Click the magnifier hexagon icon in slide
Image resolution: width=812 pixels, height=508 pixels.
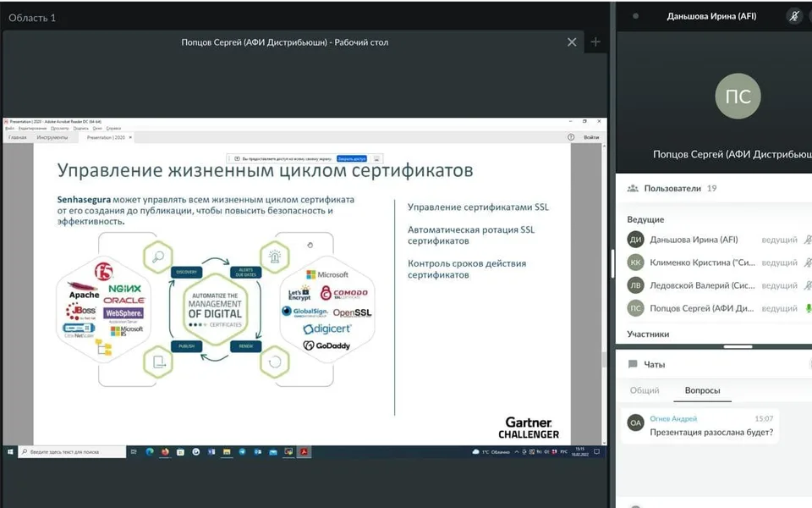tap(158, 257)
